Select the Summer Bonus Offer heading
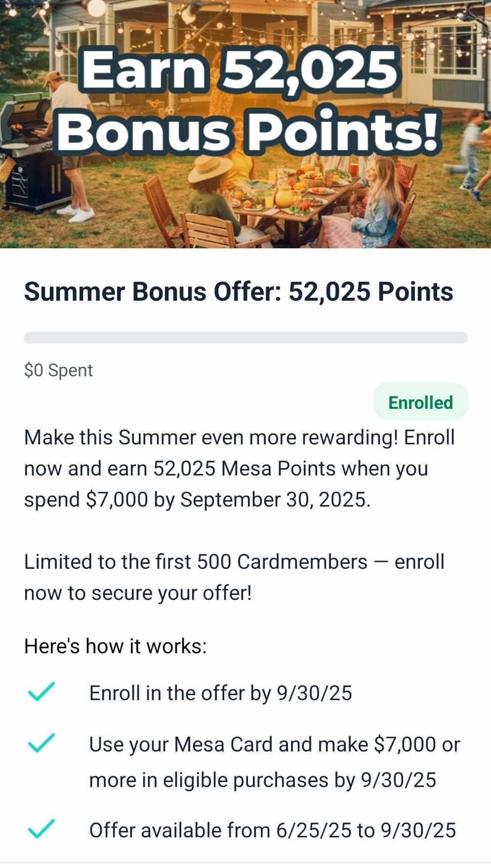The width and height of the screenshot is (491, 868). pos(239,291)
